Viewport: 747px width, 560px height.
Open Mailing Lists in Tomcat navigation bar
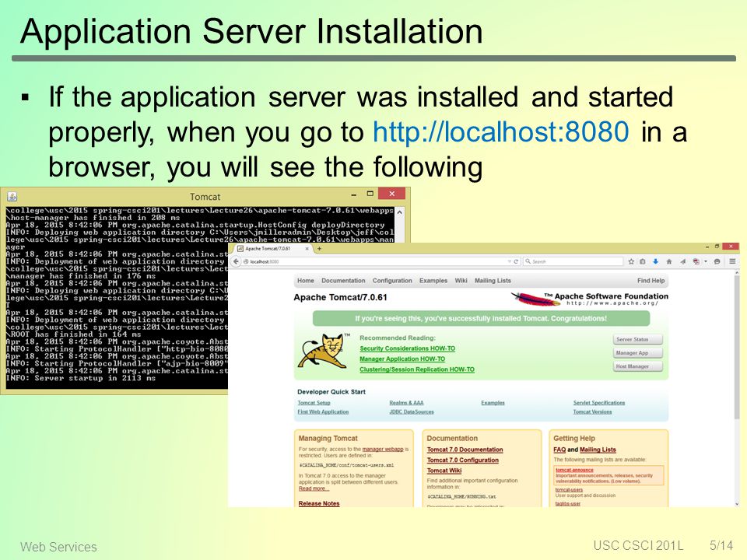click(x=493, y=281)
